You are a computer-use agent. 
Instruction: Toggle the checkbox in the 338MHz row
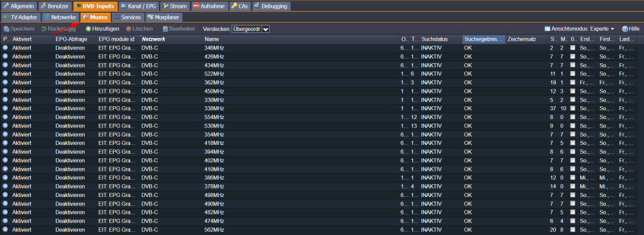pyautogui.click(x=573, y=108)
